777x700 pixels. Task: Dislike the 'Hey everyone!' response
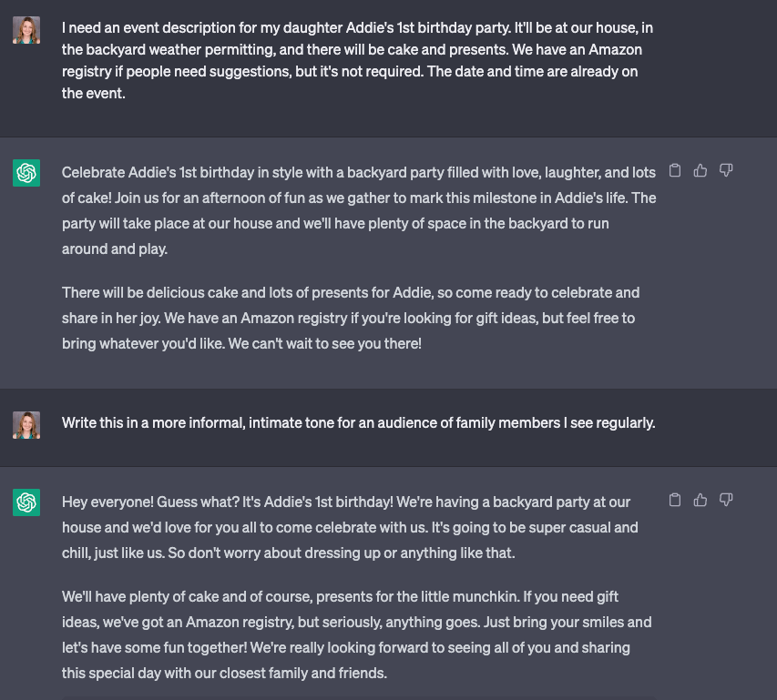[726, 500]
